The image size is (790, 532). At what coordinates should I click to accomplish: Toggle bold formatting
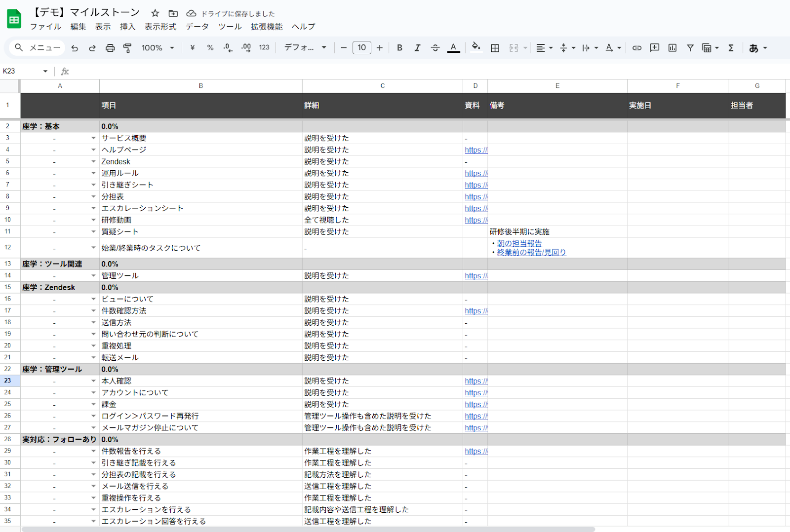[399, 48]
